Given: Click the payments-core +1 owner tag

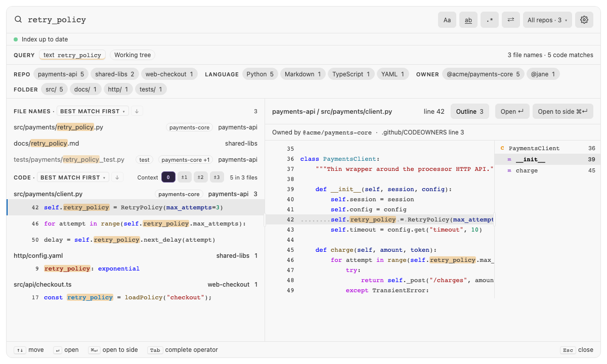Looking at the screenshot, I should coord(186,160).
